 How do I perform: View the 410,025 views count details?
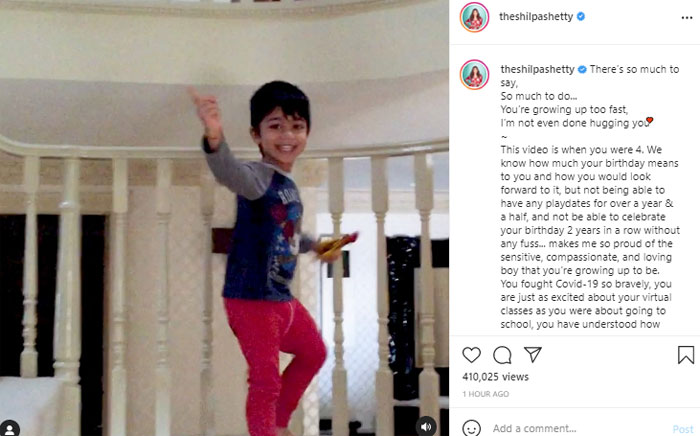496,377
